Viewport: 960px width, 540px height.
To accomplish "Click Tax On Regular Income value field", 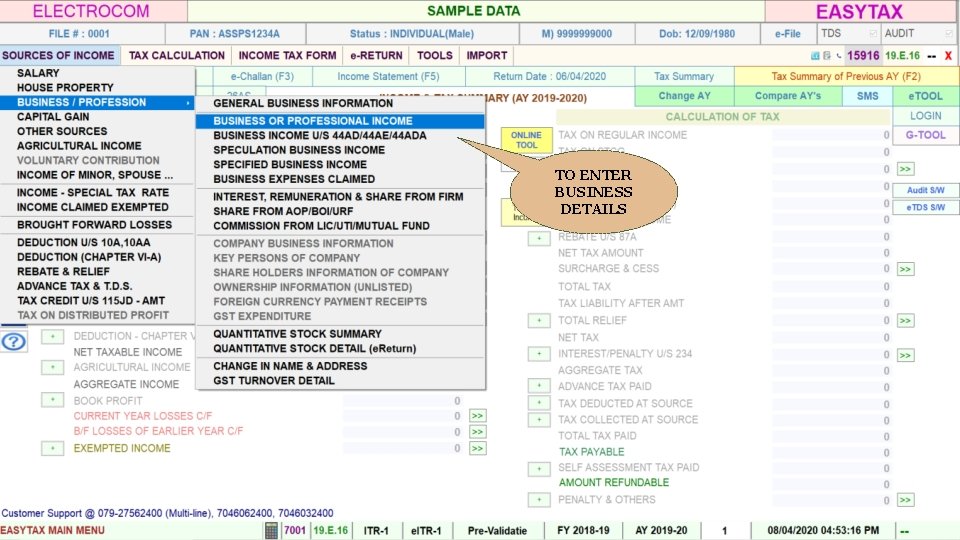I will pyautogui.click(x=831, y=135).
